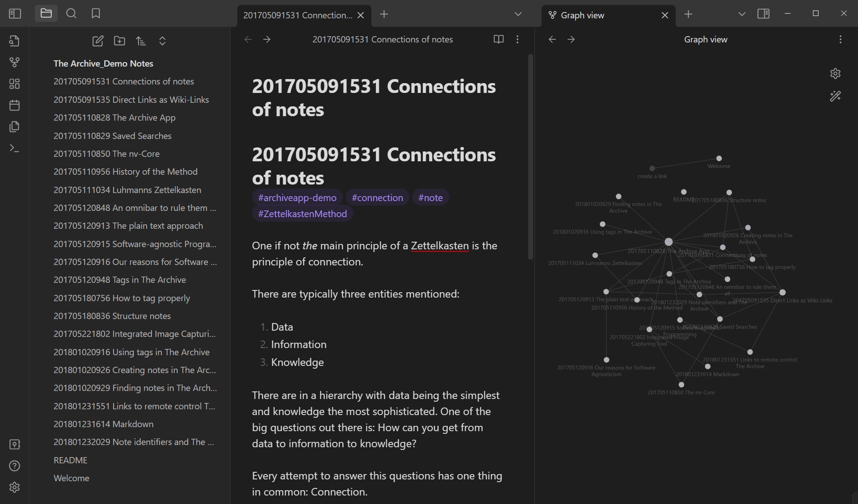Open tab list dropdown in graph pane
Viewport: 858px width, 504px height.
(x=742, y=14)
